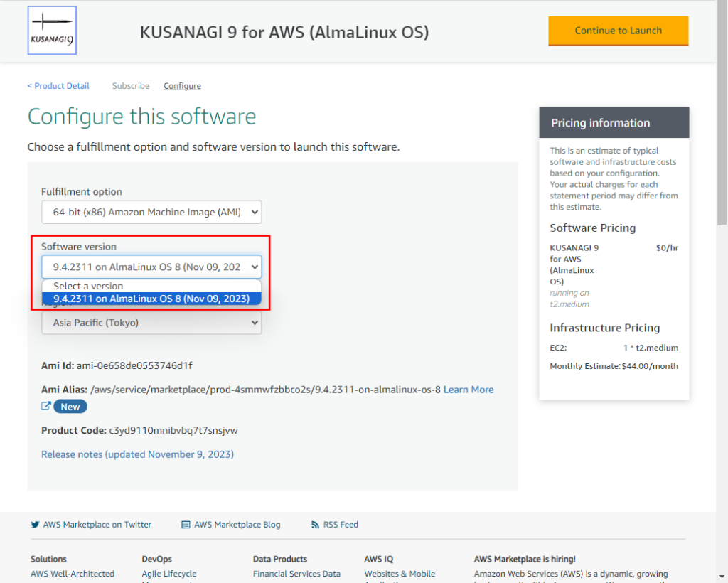Click the Data Products footer heading

280,559
